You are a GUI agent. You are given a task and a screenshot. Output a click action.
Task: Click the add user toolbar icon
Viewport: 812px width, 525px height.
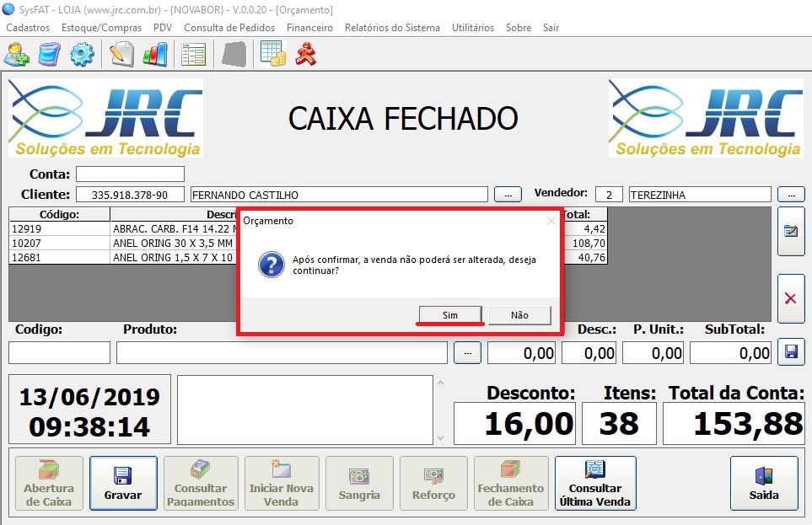pos(17,54)
